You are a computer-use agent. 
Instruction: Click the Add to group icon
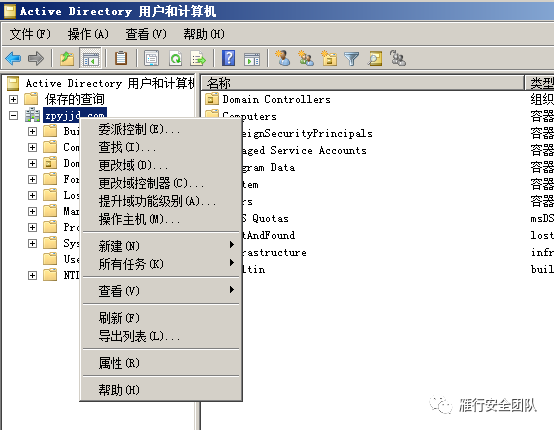pos(398,58)
